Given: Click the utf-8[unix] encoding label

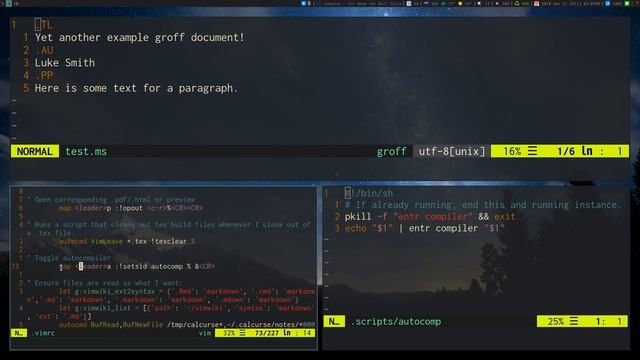Looking at the screenshot, I should pos(452,151).
